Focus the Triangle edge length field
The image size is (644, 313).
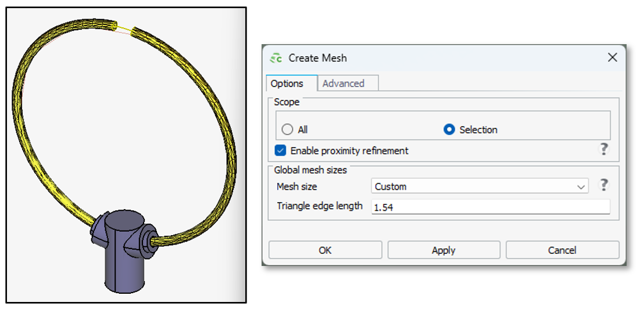490,207
